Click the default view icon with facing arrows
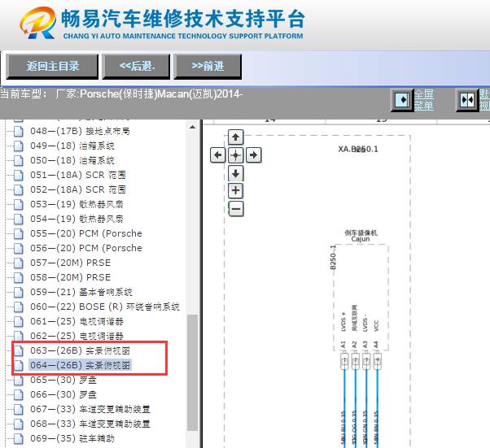 [x=467, y=100]
